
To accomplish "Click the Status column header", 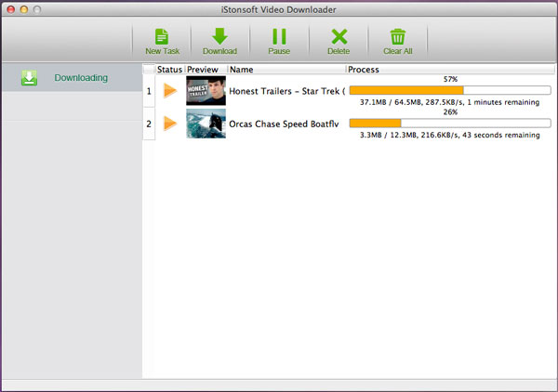I will [x=170, y=70].
